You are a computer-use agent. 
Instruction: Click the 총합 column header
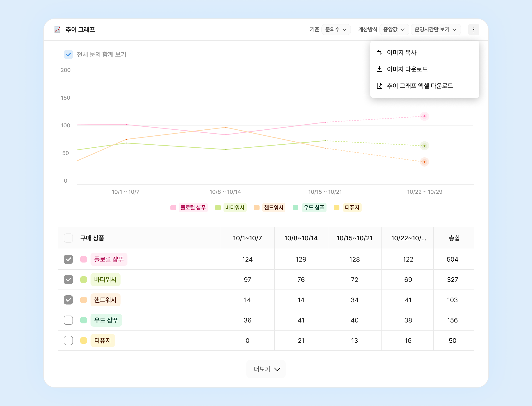click(454, 238)
